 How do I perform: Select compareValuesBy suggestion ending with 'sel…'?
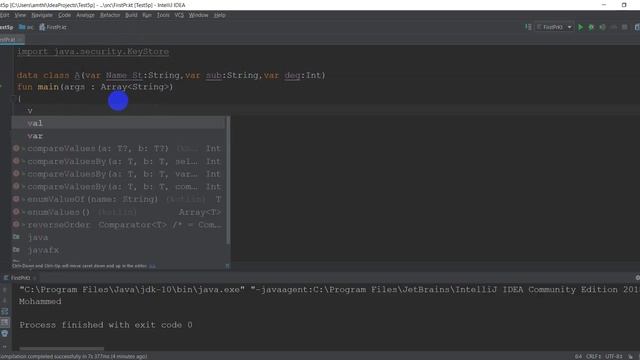click(x=118, y=161)
